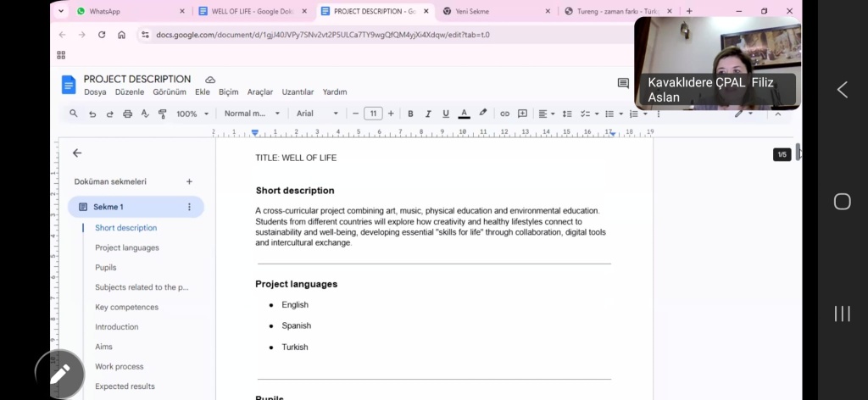
Task: Click the undo arrow icon
Action: [x=92, y=114]
